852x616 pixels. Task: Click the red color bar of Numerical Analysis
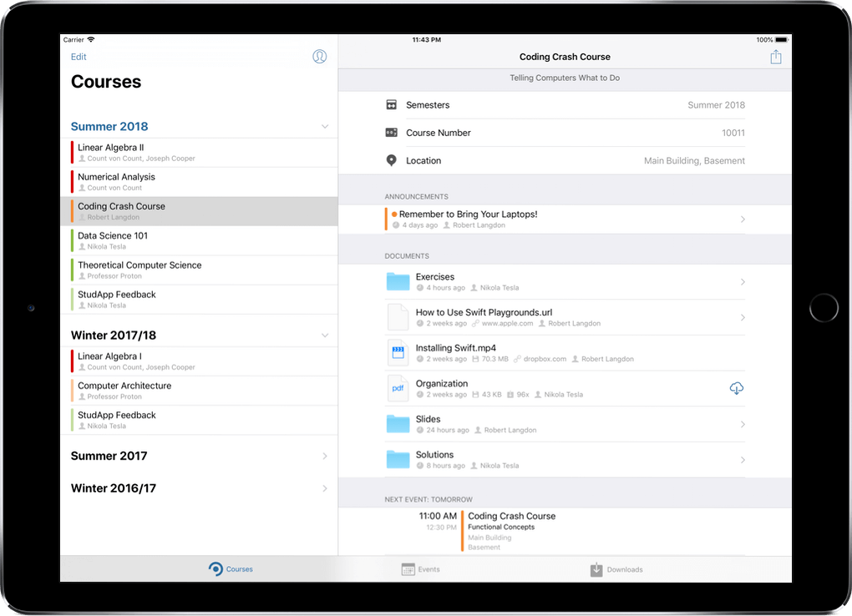coord(73,182)
